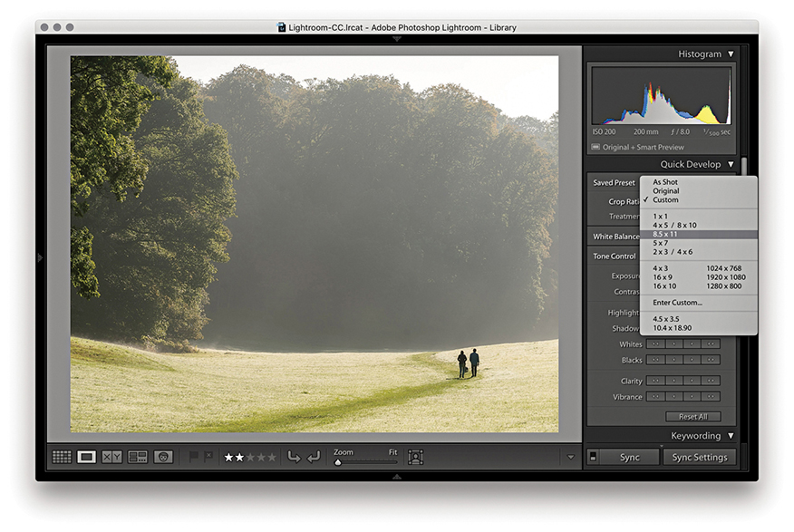
Task: Set the Pick flag on photo
Action: point(193,458)
